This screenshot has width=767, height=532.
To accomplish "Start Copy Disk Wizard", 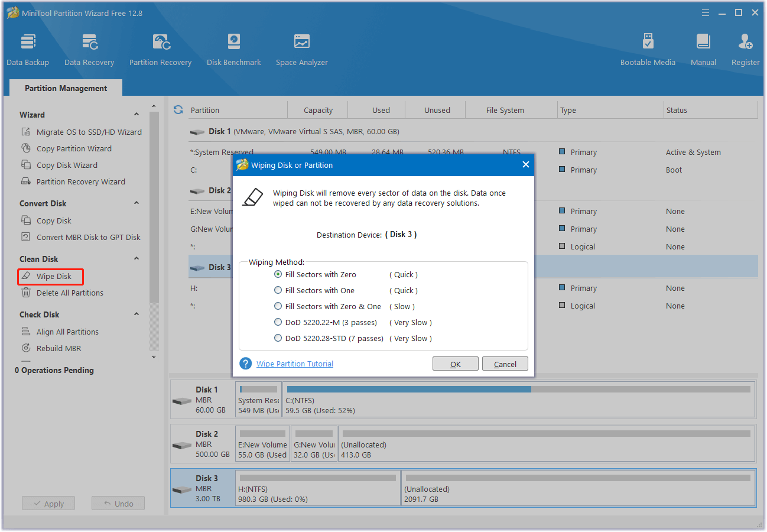I will [59, 165].
